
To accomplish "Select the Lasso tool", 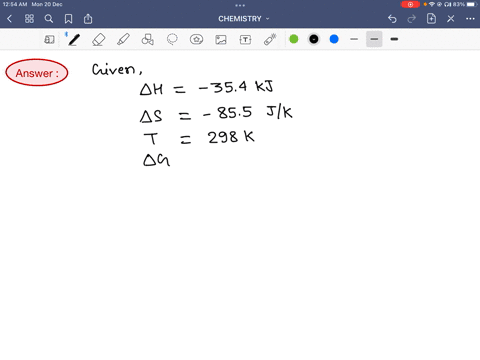I will pos(172,40).
